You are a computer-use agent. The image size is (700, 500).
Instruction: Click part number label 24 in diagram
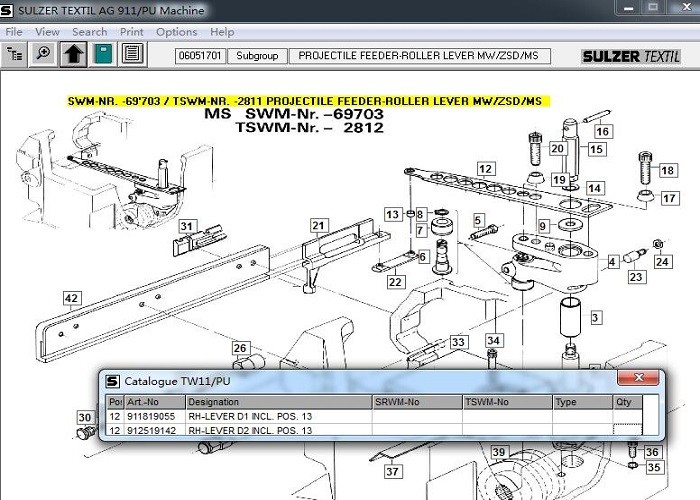click(662, 262)
